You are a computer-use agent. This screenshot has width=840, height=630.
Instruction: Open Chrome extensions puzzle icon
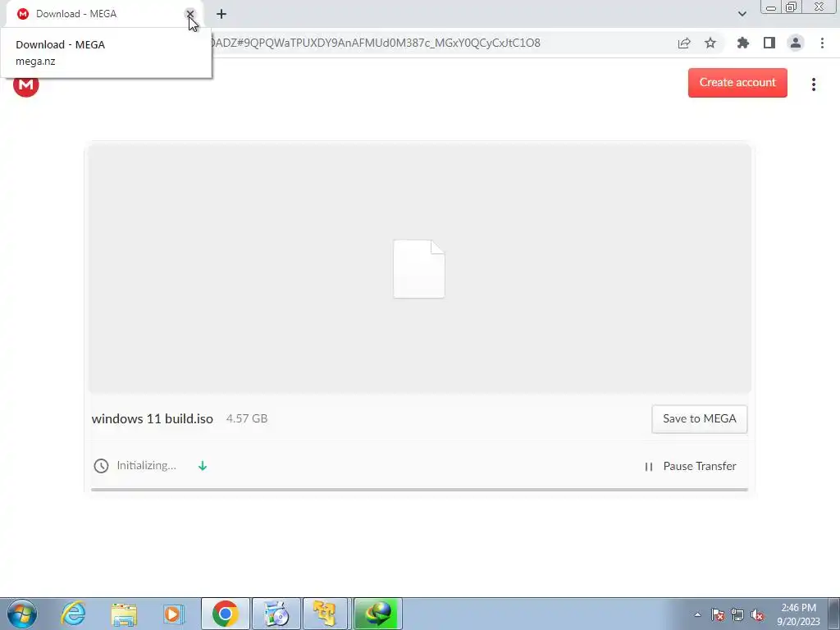click(742, 43)
